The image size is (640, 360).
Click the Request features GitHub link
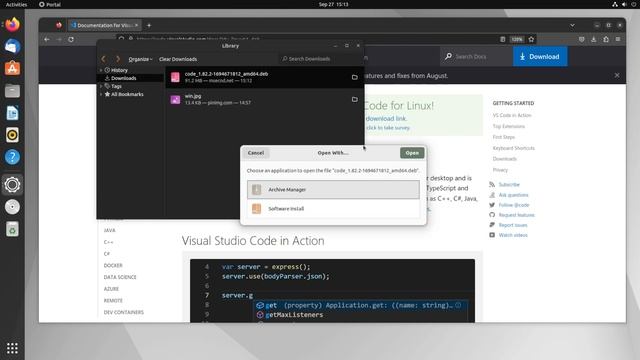[x=516, y=215]
